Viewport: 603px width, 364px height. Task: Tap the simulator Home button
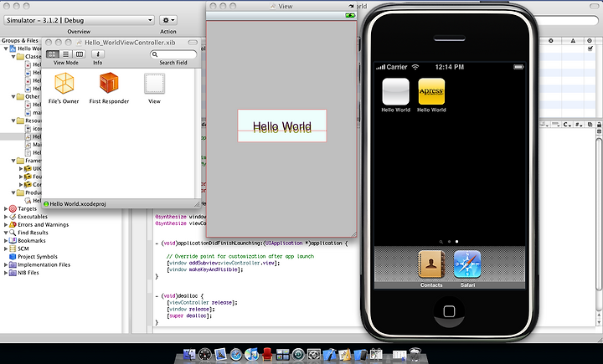pyautogui.click(x=449, y=311)
